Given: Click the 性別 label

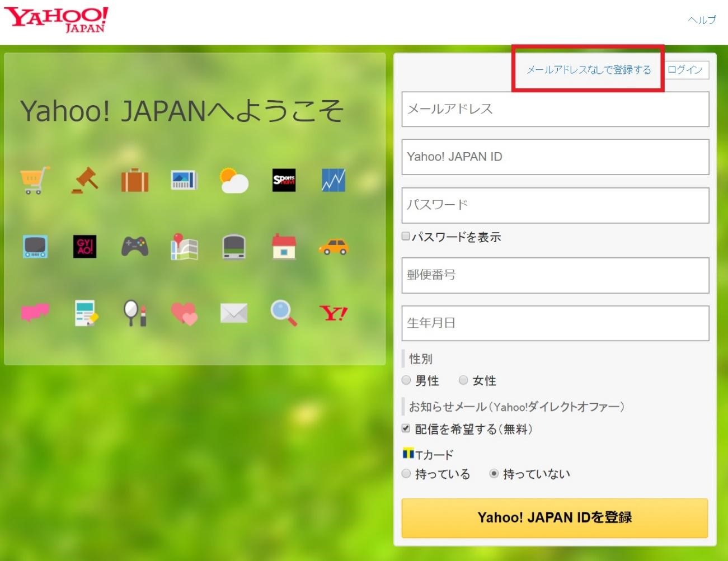Looking at the screenshot, I should click(x=420, y=359).
